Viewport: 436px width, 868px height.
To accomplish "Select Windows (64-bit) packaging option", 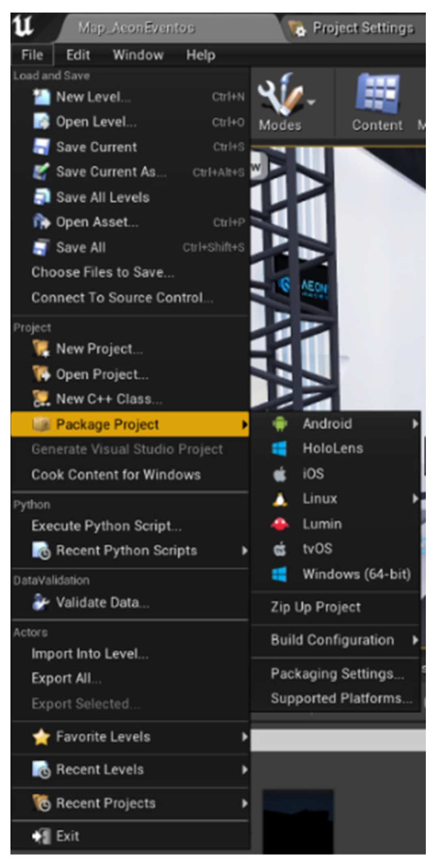I will (x=356, y=574).
